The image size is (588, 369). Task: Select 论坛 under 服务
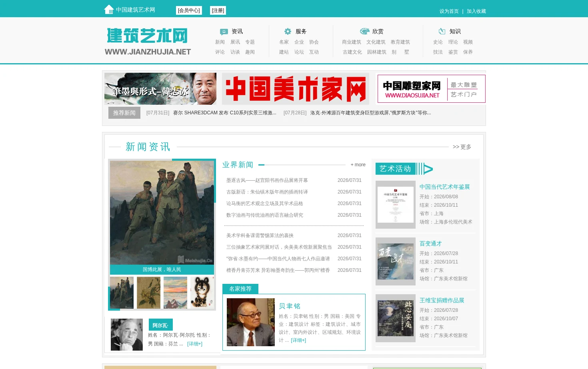click(299, 52)
